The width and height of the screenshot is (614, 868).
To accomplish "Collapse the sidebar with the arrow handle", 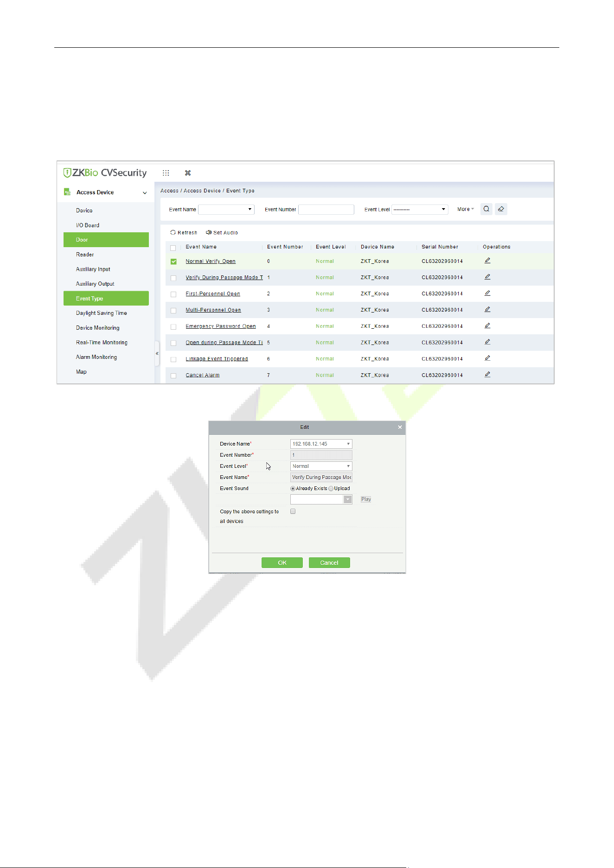I will pos(157,353).
